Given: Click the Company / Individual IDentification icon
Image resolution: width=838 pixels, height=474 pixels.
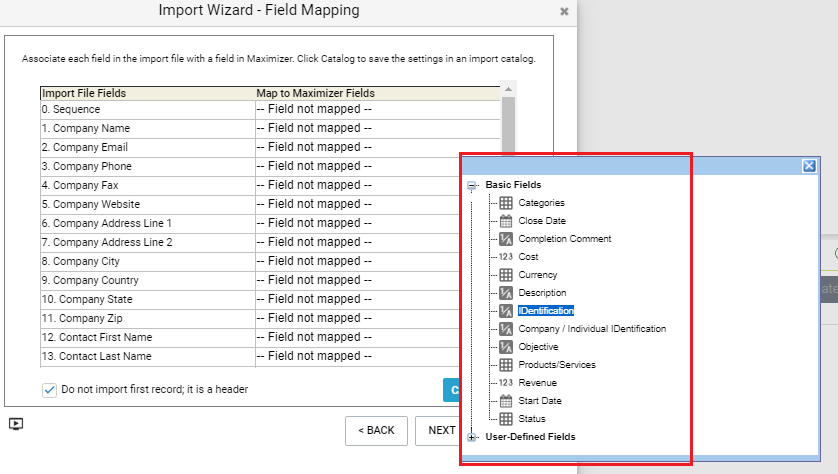Looking at the screenshot, I should (506, 329).
